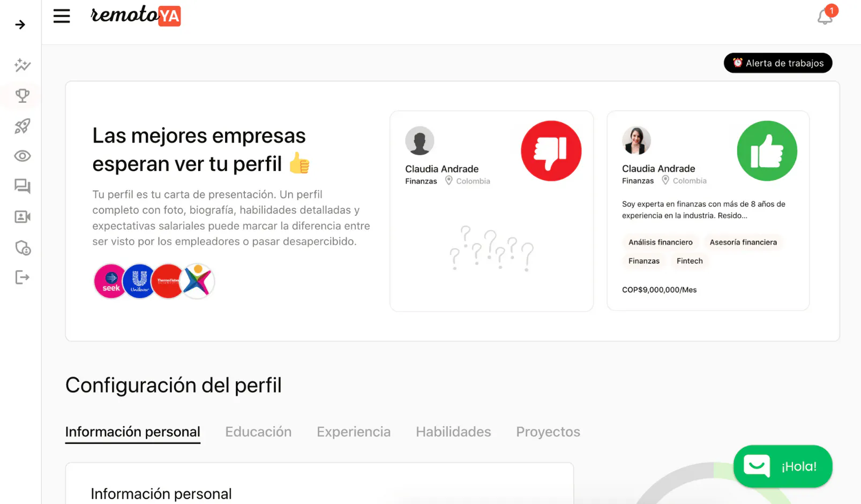Open the shield with clock sidebar icon

[x=23, y=248]
